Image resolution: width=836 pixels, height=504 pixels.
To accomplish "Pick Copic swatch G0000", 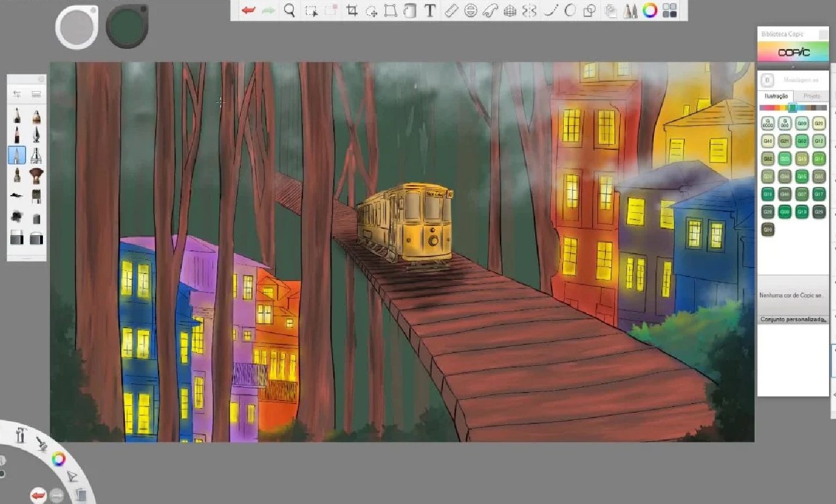I will tap(767, 123).
